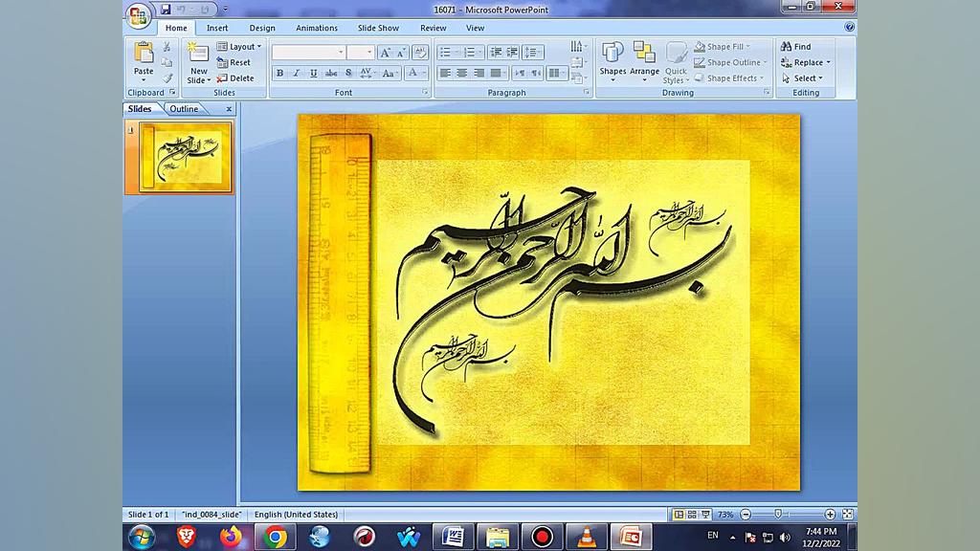
Task: Go to the Animations tab
Action: click(317, 28)
